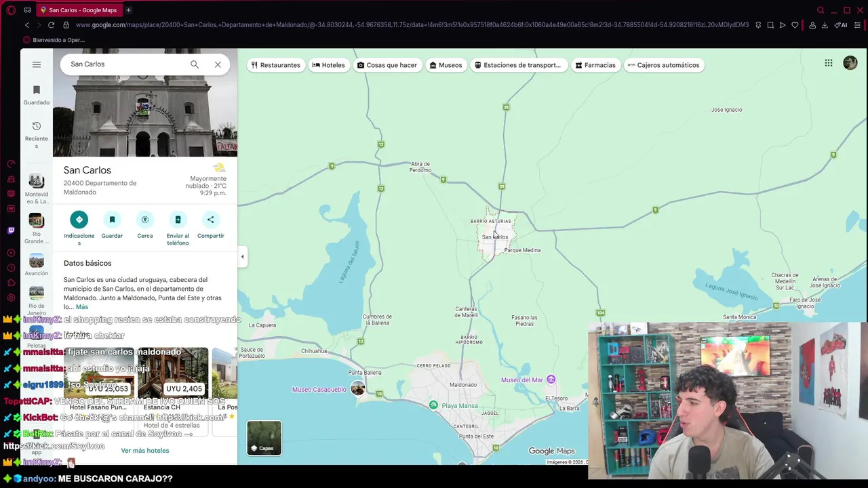The height and width of the screenshot is (488, 868).
Task: Click the Playa Mansa map marker
Action: tap(433, 405)
